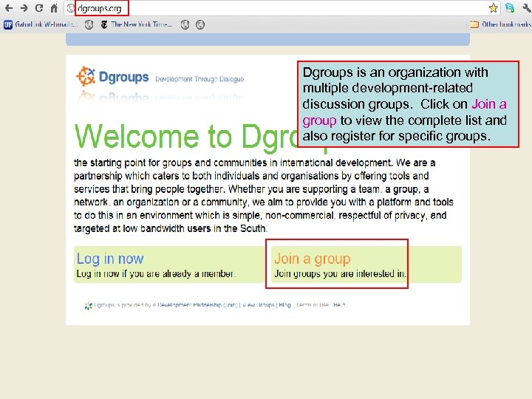Click the (Join) link in the footer
Screen dimensions: 532x399
tap(230, 305)
